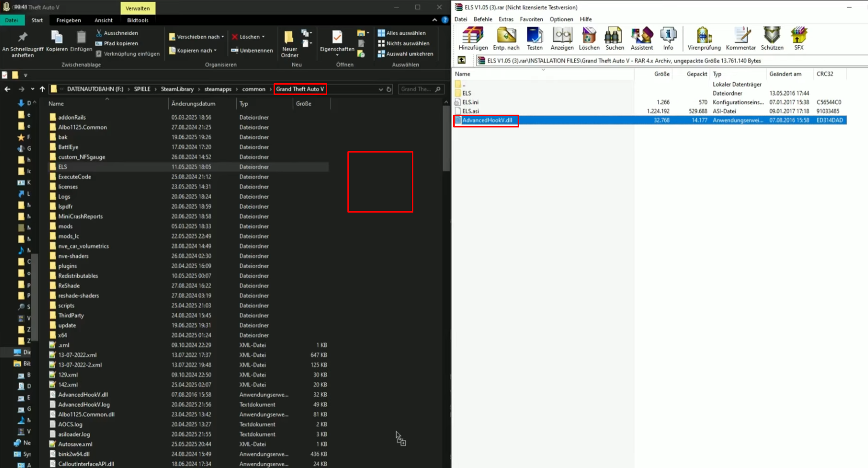
Task: Sort Explorer list by Änderungsdatum column
Action: click(x=202, y=103)
